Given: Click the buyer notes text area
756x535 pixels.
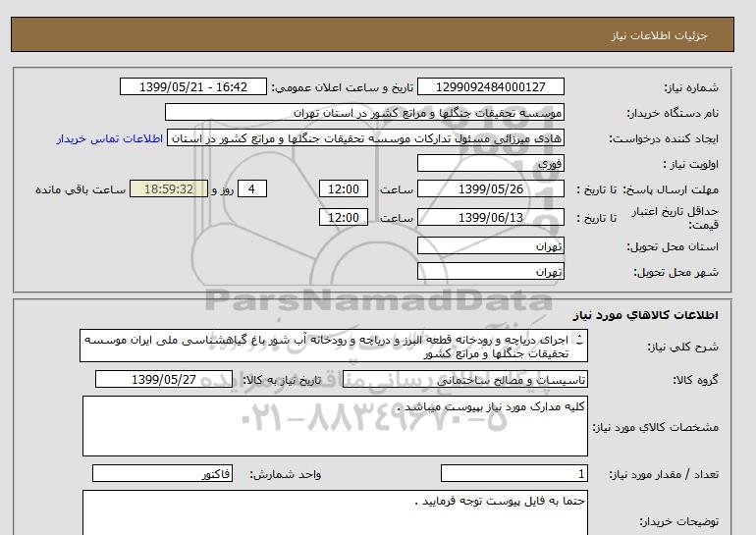Looking at the screenshot, I should 335,512.
